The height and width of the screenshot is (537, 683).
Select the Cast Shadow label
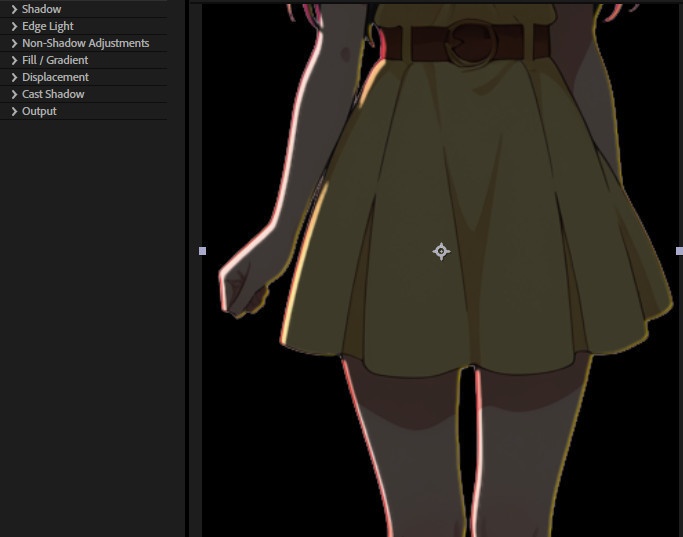[x=53, y=94]
